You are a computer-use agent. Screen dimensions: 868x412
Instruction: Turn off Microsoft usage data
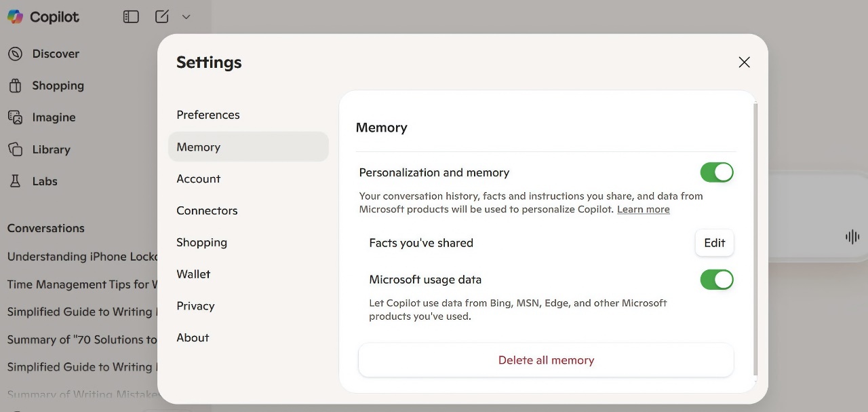click(717, 280)
